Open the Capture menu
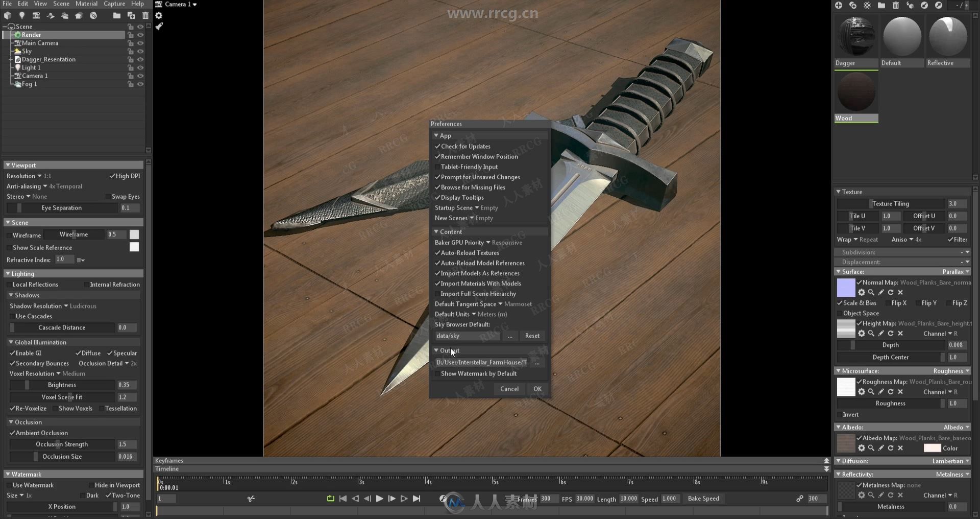980x519 pixels. click(114, 4)
